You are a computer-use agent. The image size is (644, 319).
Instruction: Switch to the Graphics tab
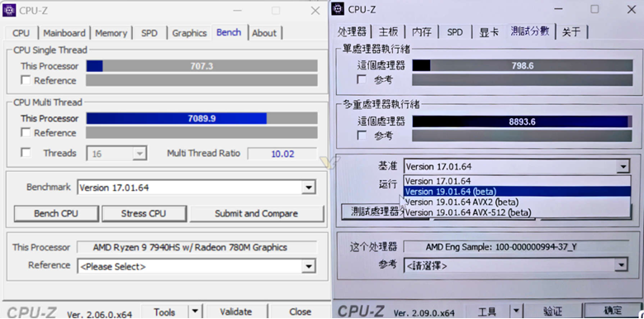coord(189,33)
